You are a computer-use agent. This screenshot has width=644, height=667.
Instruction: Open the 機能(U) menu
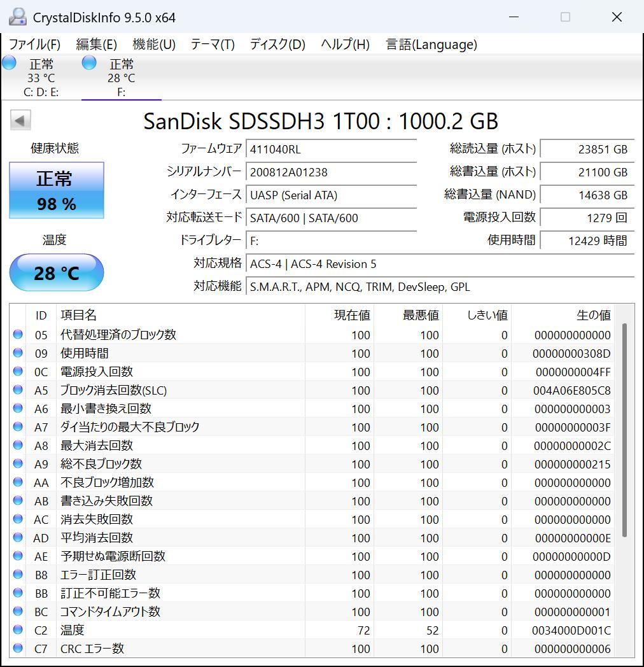pos(154,45)
